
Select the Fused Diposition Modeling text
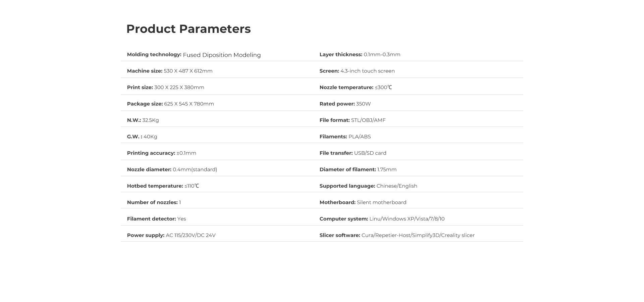click(222, 55)
